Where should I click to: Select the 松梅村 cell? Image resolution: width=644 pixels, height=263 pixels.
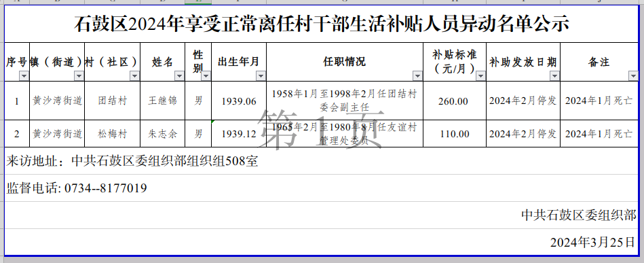113,134
